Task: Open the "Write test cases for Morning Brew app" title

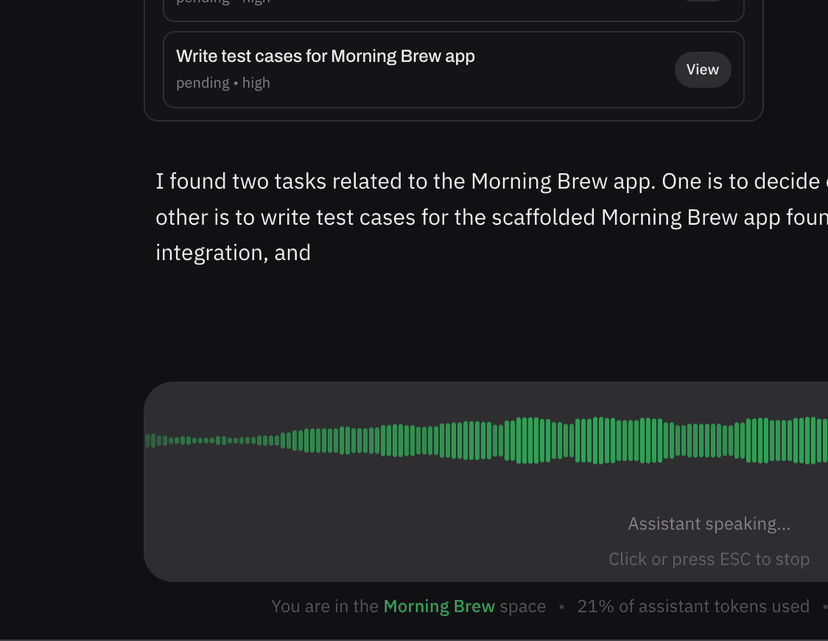Action: [x=325, y=57]
